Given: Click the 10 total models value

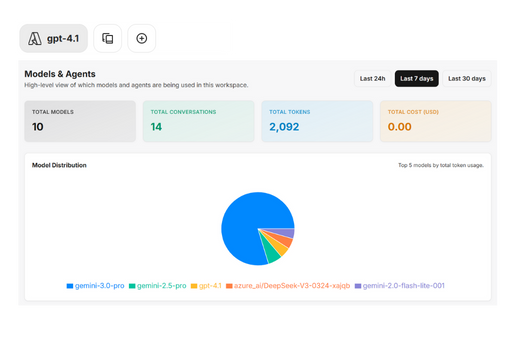Looking at the screenshot, I should [x=38, y=127].
